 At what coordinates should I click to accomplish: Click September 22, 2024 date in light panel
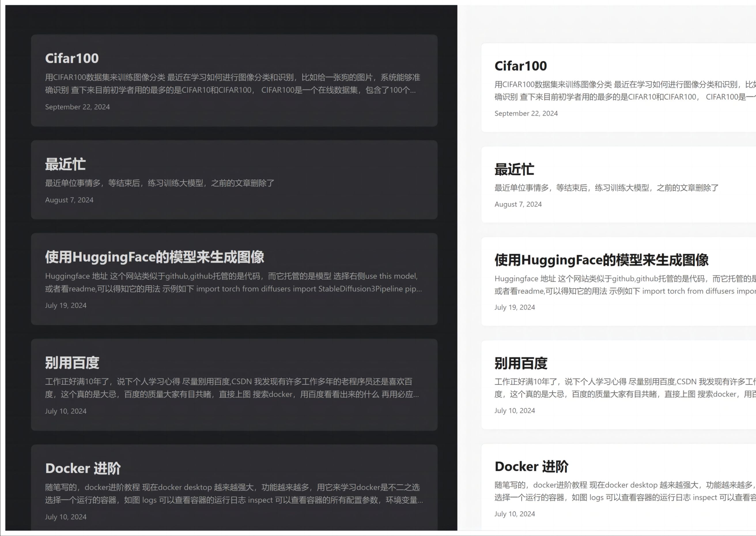[x=526, y=114]
